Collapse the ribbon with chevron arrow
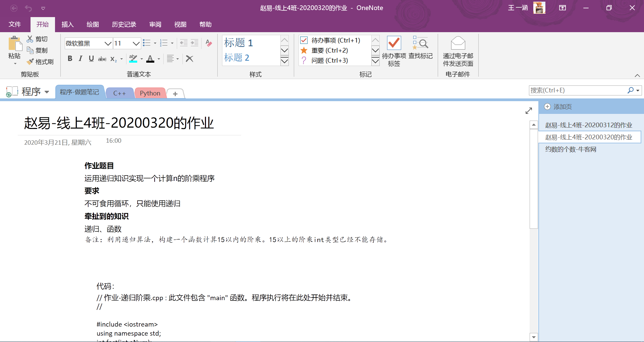Screen dimensions: 644x342 tap(637, 75)
